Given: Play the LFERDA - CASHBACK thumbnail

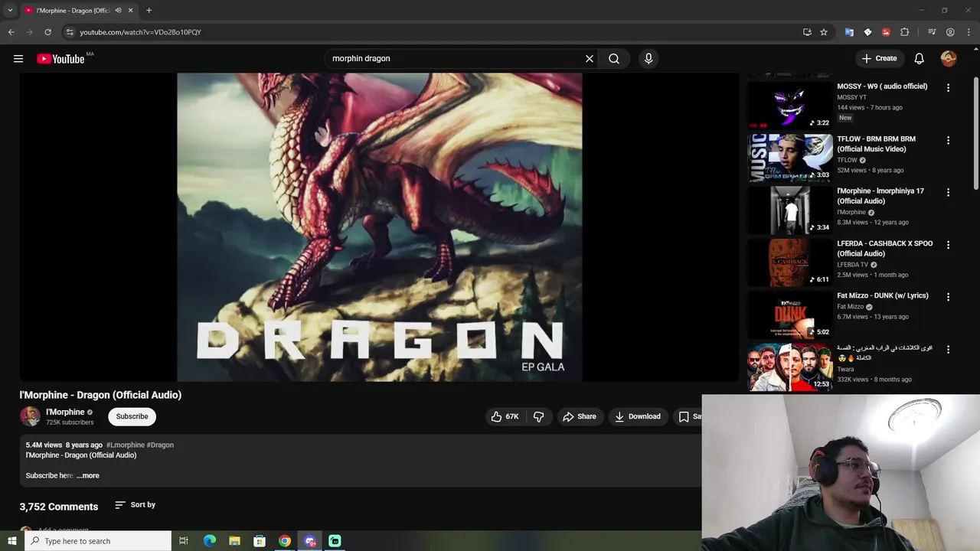Looking at the screenshot, I should [x=789, y=262].
